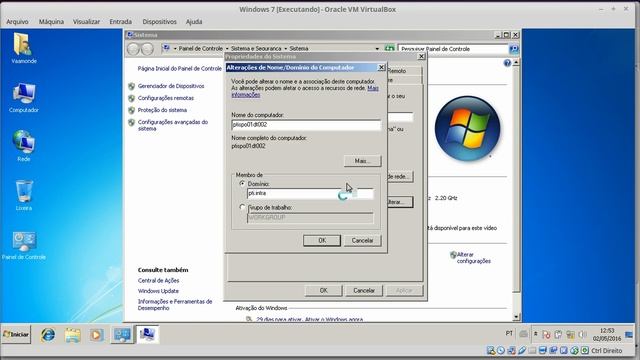Click VirtualBox USB status icon
The height and width of the screenshot is (360, 640).
coord(522,351)
